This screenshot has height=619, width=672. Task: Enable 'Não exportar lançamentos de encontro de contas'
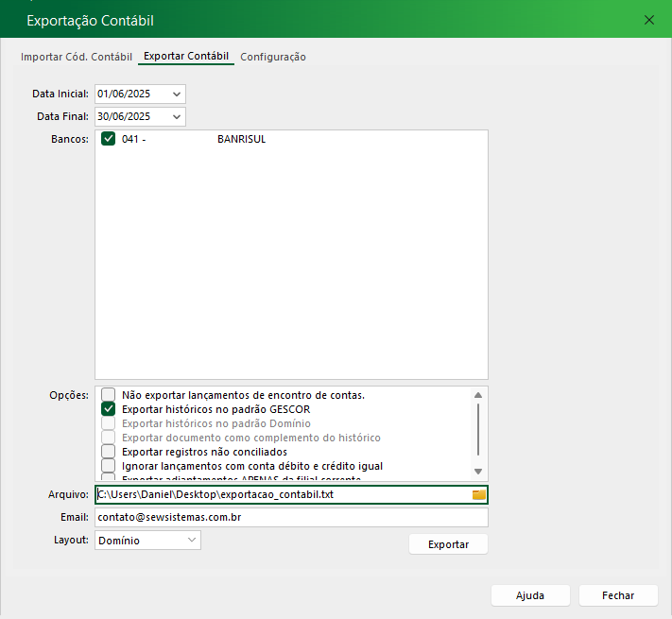(109, 395)
